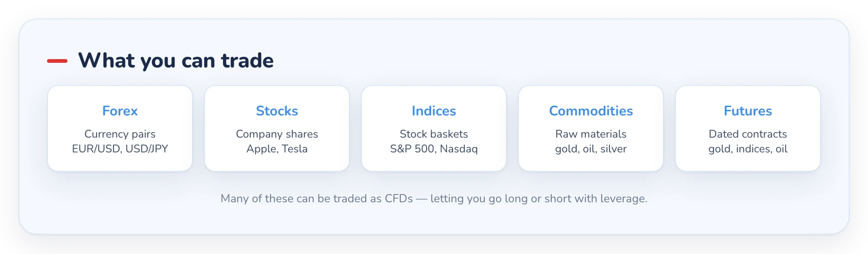
Task: Open the Indices card heading
Action: coord(434,111)
